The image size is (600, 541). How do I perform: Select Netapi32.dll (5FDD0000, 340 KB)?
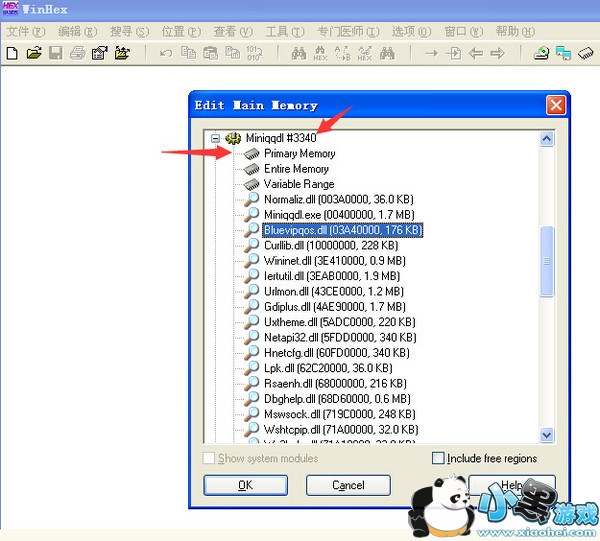pos(340,337)
